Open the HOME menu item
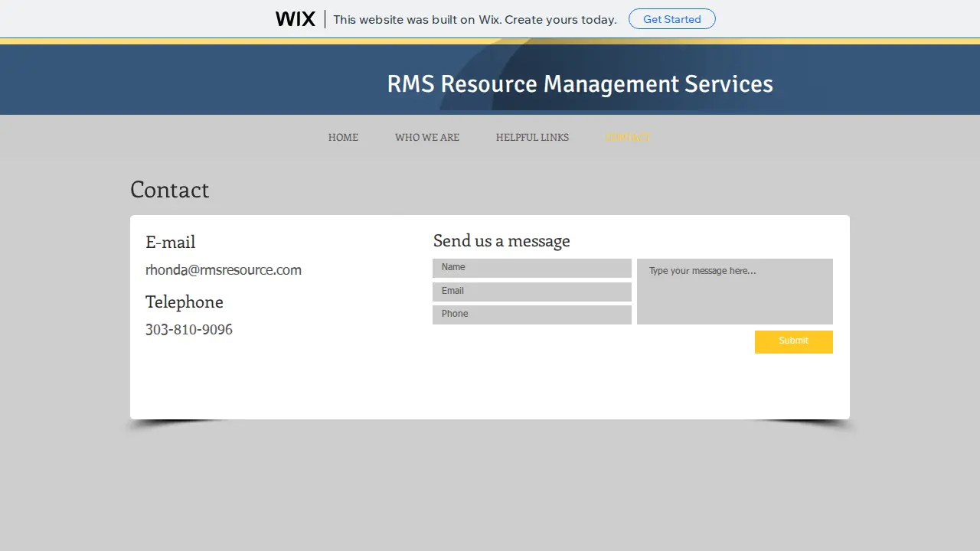 [x=343, y=138]
